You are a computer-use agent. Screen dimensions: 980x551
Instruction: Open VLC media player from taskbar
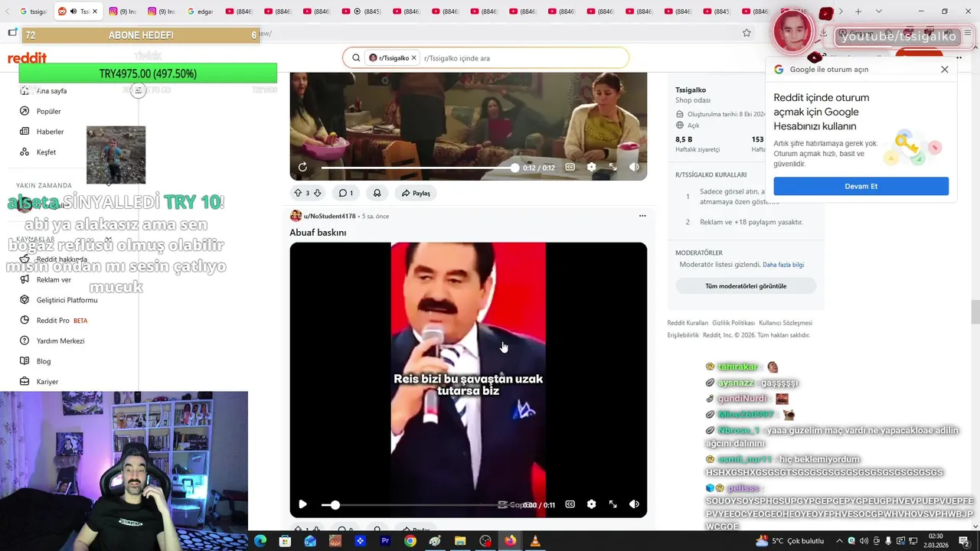(535, 541)
